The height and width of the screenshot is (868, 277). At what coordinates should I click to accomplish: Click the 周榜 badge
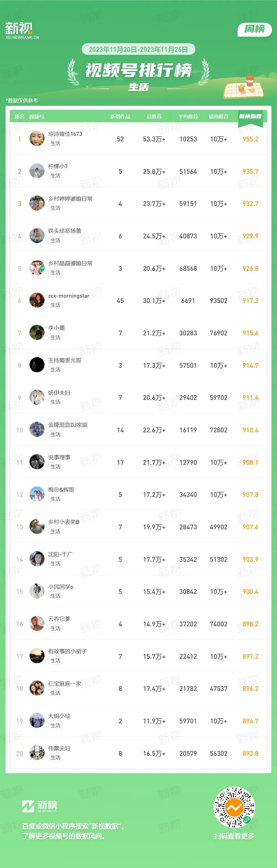[x=255, y=29]
